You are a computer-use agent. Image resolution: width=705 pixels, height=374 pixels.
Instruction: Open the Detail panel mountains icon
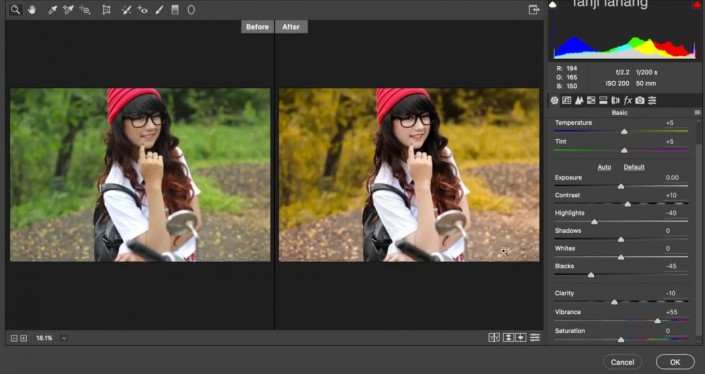click(579, 100)
